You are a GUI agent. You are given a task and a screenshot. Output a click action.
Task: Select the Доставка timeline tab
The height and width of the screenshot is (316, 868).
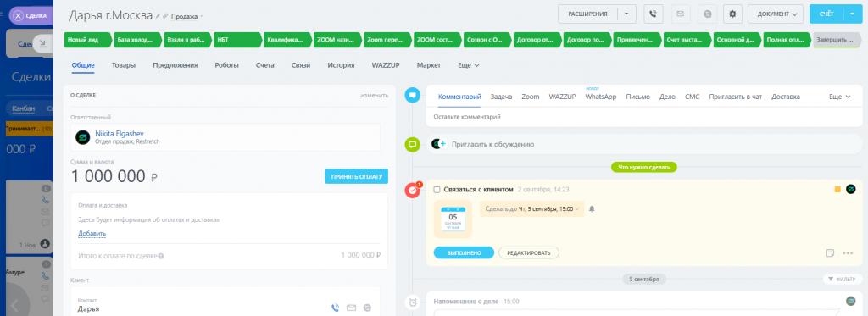pyautogui.click(x=786, y=97)
